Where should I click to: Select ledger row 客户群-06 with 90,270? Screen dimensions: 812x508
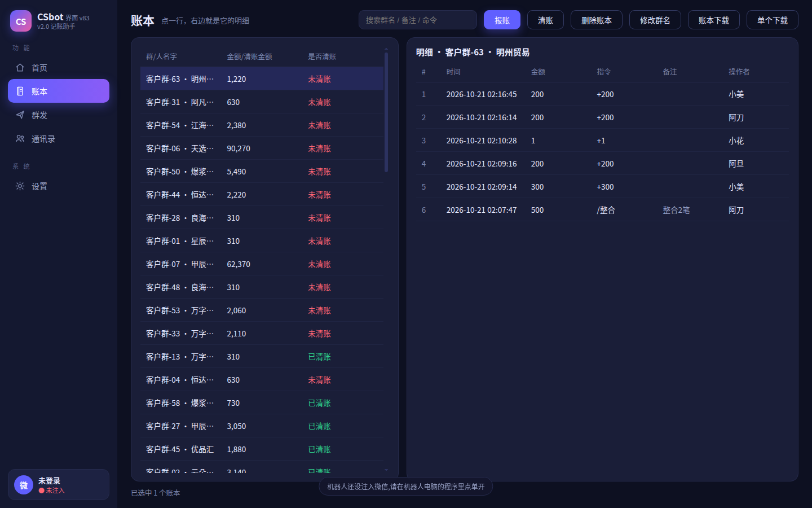[262, 148]
